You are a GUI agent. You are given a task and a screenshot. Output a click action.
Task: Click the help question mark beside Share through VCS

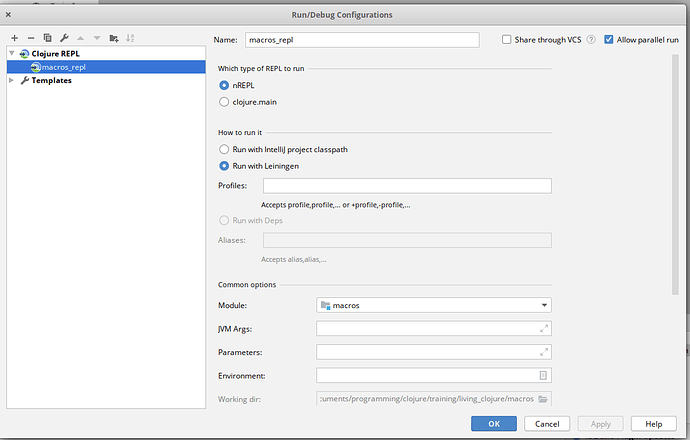[591, 40]
